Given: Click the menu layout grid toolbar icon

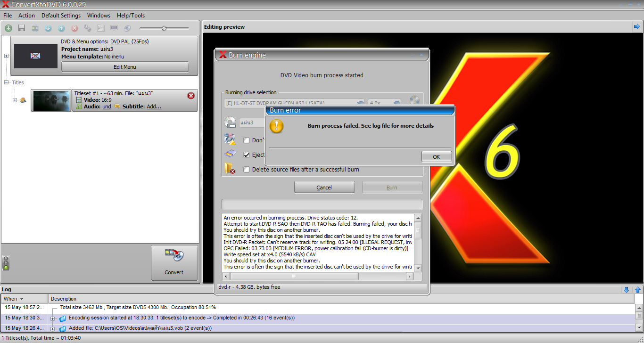Looking at the screenshot, I should coord(101,28).
